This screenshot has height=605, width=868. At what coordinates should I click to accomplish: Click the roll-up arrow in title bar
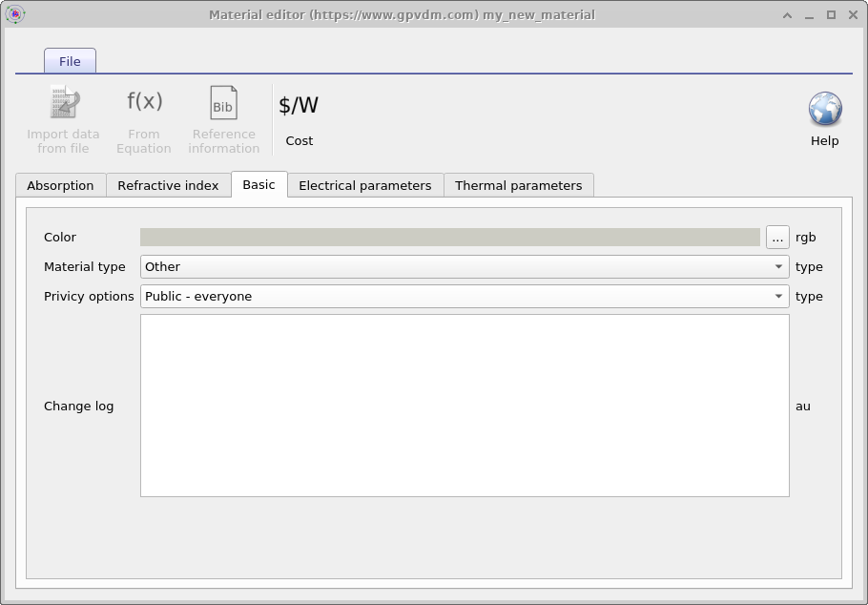tap(787, 15)
